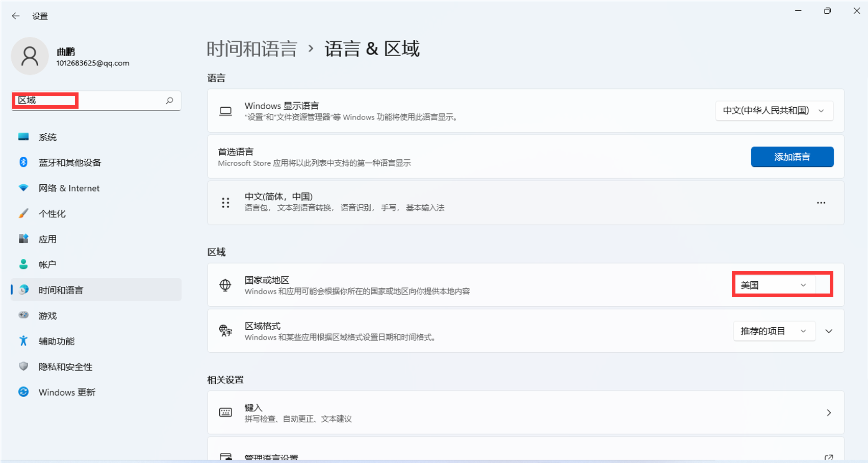Click the 语言 & 区域 page title
The width and height of the screenshot is (868, 463).
[372, 49]
